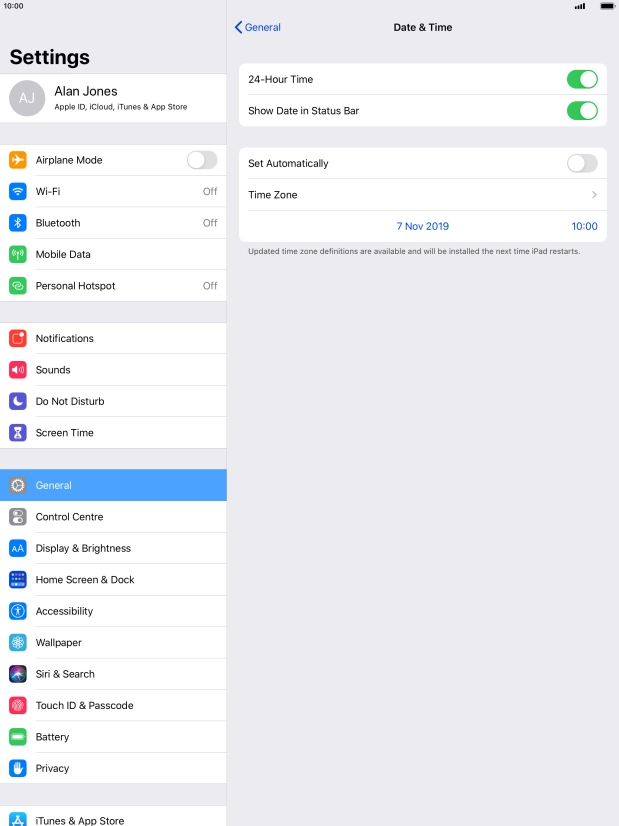The width and height of the screenshot is (619, 826).
Task: Tap the 7 Nov 2019 date
Action: tap(423, 227)
